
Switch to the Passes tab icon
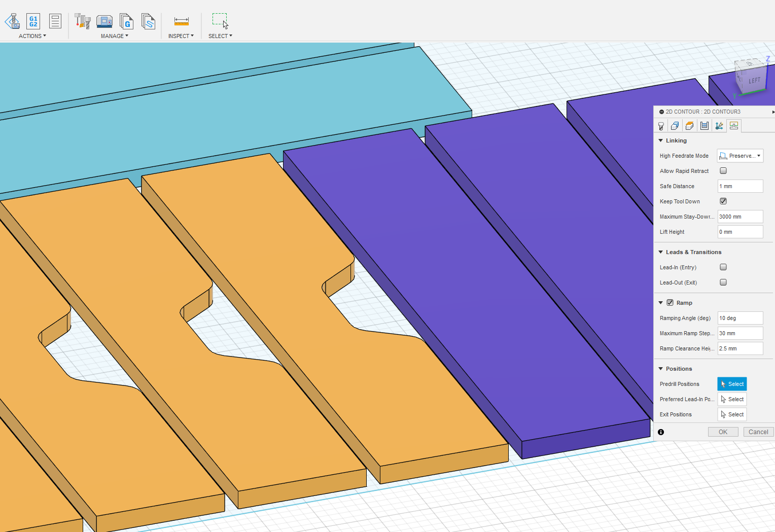tap(704, 126)
